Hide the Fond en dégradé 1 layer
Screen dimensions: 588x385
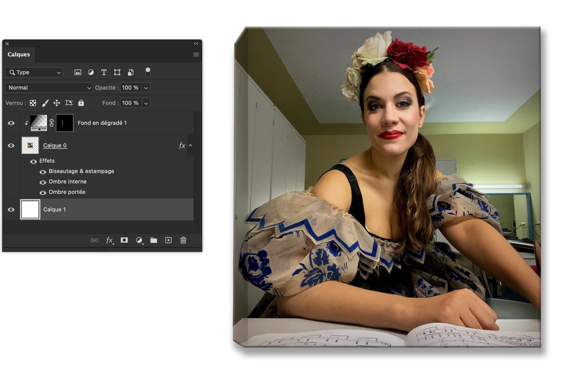pos(11,123)
